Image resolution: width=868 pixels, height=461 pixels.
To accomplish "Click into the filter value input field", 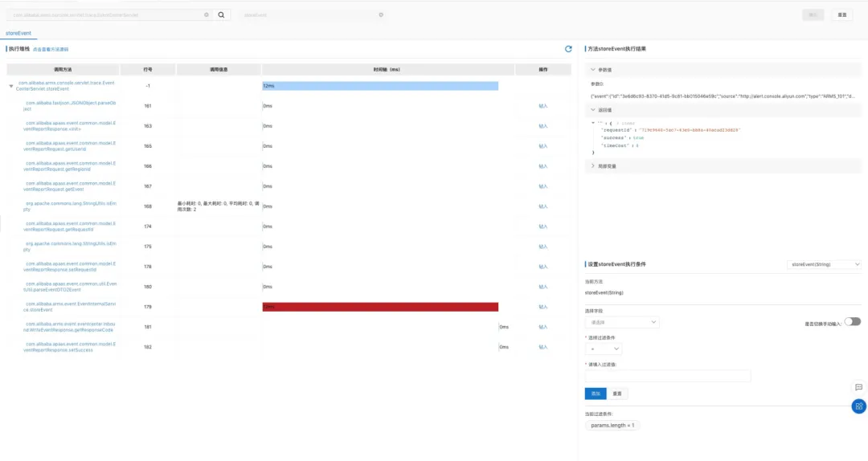I will pyautogui.click(x=668, y=376).
